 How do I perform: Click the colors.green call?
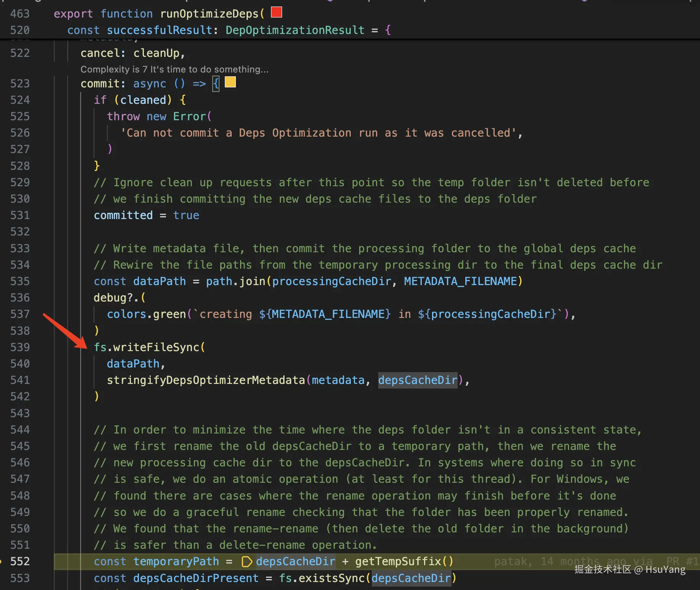[x=147, y=314]
